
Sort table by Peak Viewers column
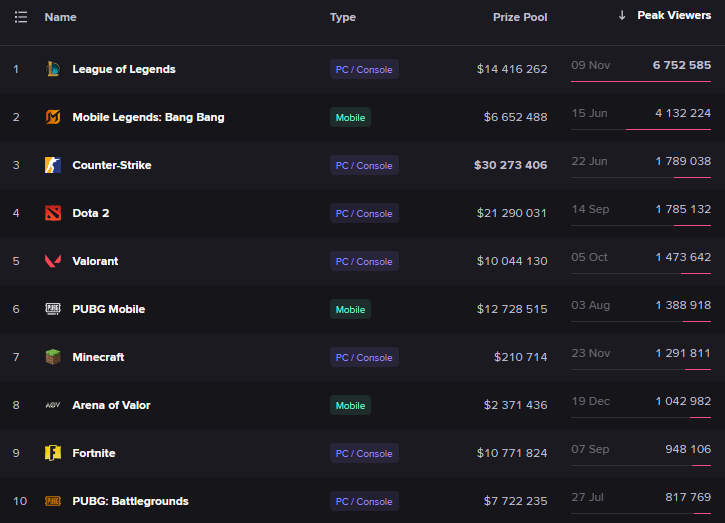[x=673, y=16]
